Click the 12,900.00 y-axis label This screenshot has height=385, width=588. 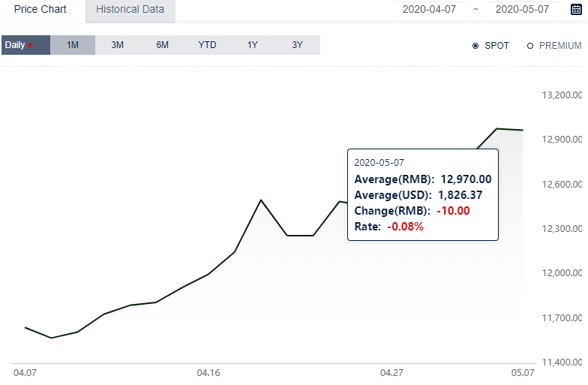click(562, 140)
